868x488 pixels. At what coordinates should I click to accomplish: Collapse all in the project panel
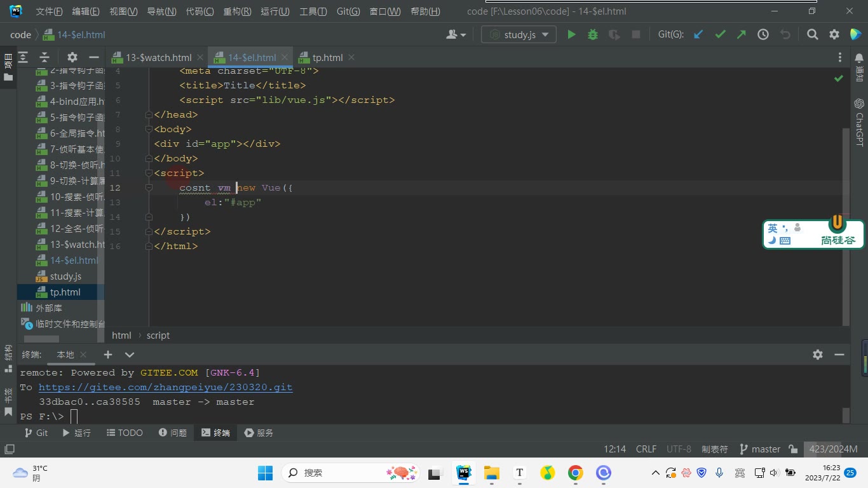[44, 57]
